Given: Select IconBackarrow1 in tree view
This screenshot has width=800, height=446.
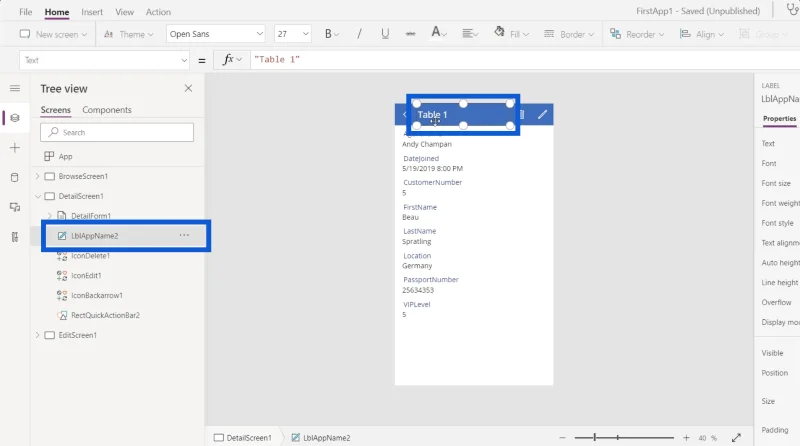Looking at the screenshot, I should point(96,295).
